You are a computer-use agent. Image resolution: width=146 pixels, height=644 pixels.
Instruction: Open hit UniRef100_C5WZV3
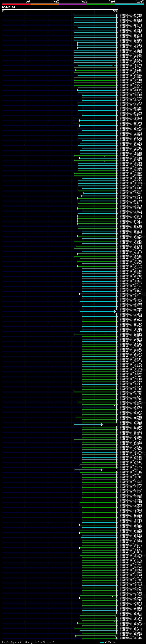click(x=131, y=93)
